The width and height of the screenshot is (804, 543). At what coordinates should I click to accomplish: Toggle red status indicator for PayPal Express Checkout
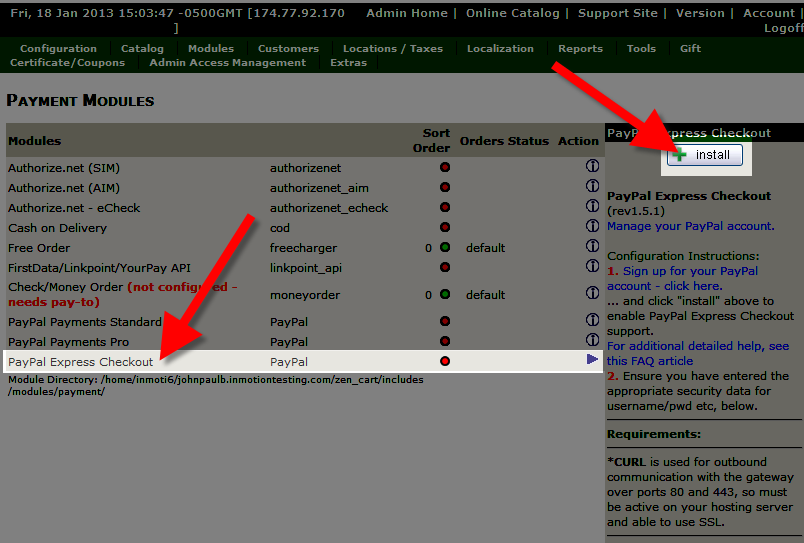(x=444, y=361)
